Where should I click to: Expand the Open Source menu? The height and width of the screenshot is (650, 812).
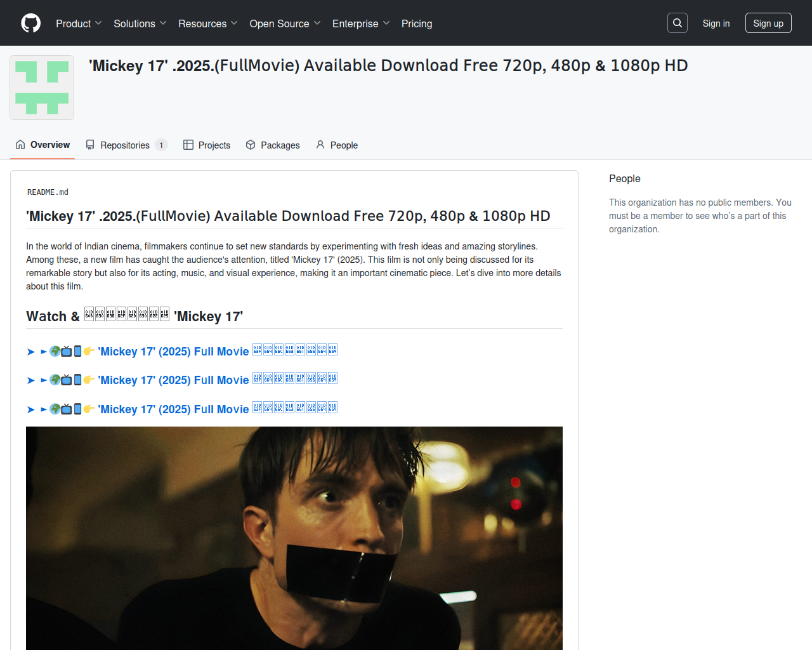click(285, 23)
